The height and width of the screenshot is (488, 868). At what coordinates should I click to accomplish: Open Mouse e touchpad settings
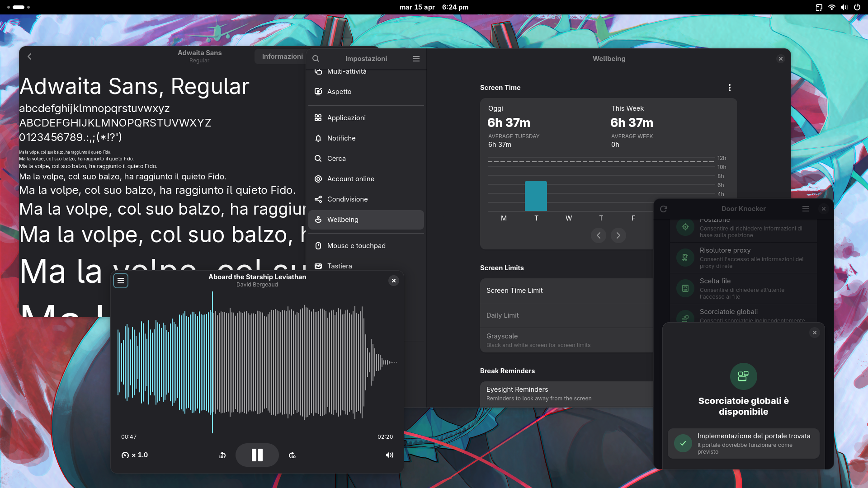point(366,246)
